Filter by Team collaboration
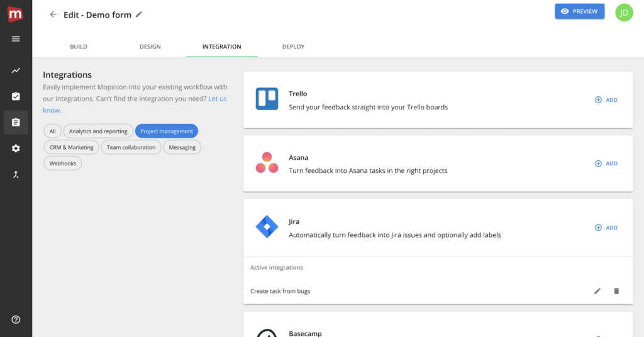 131,147
